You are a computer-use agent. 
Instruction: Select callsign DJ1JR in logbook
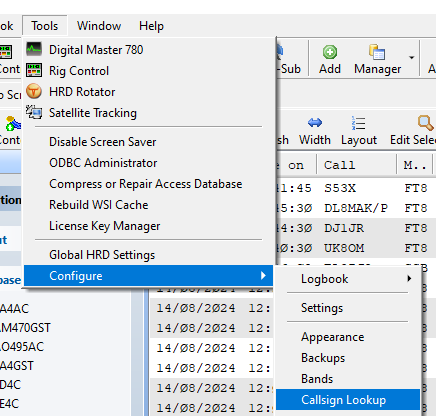[344, 228]
